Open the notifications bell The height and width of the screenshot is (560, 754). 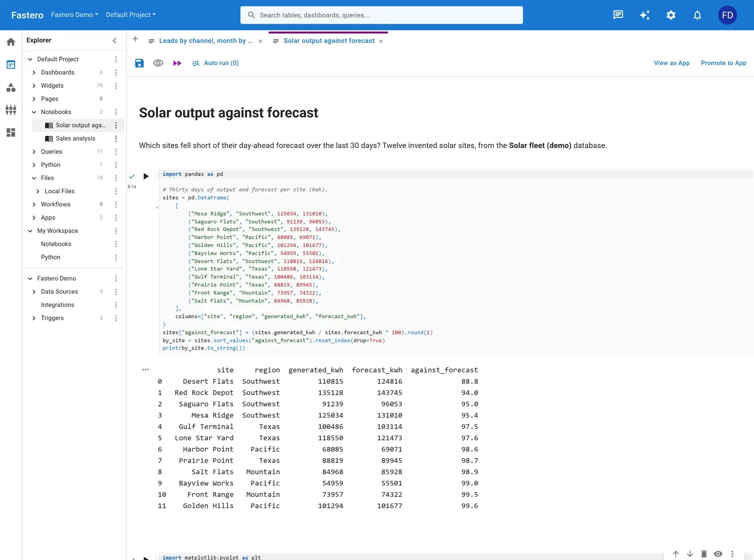point(697,15)
